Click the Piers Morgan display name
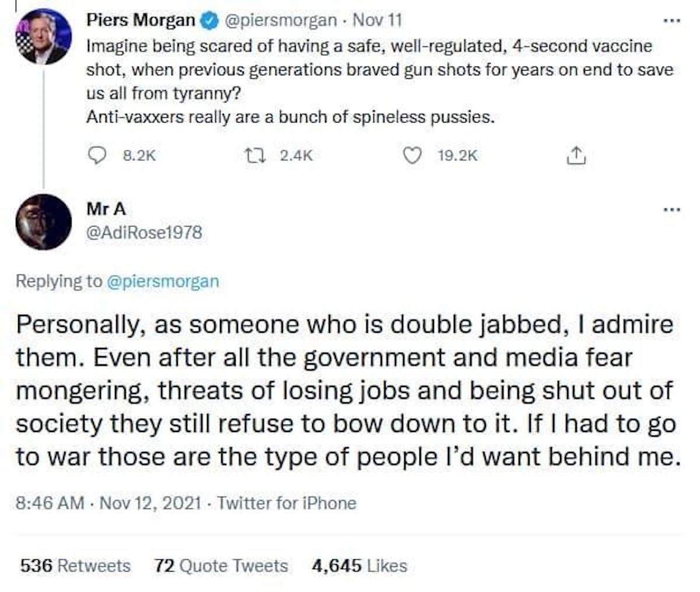The height and width of the screenshot is (592, 700). [140, 20]
